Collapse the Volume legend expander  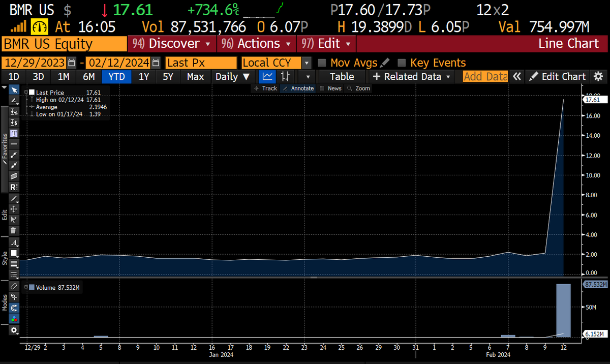point(26,287)
